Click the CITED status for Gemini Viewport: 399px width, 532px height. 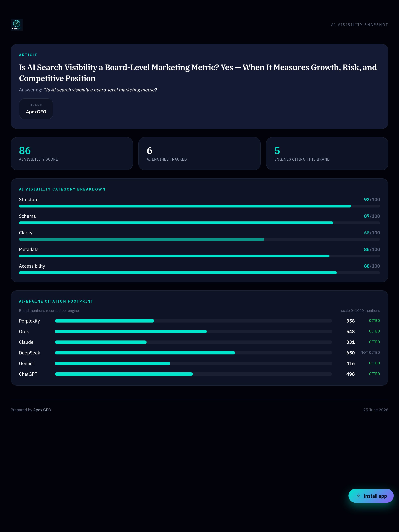pos(374,363)
